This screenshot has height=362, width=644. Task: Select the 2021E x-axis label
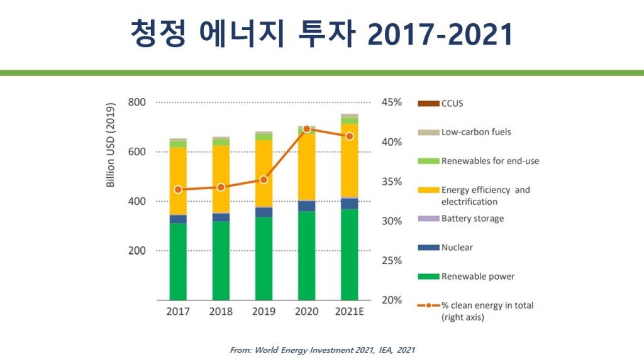pos(350,311)
